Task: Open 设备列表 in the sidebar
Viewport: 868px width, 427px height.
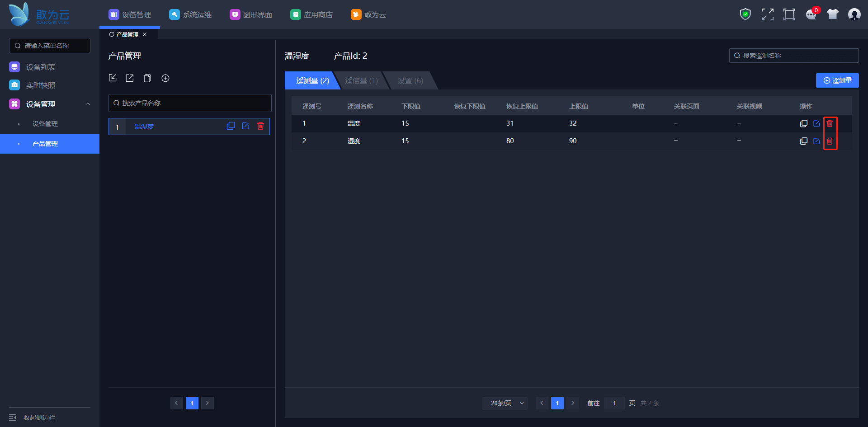Action: click(x=41, y=67)
